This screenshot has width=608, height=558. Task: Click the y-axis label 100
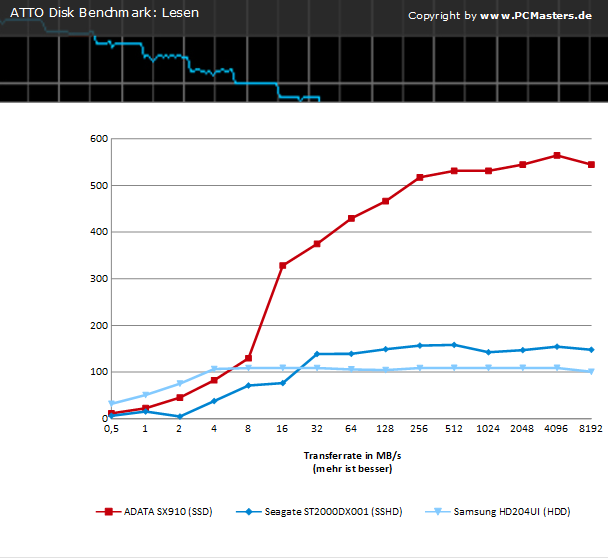(99, 372)
